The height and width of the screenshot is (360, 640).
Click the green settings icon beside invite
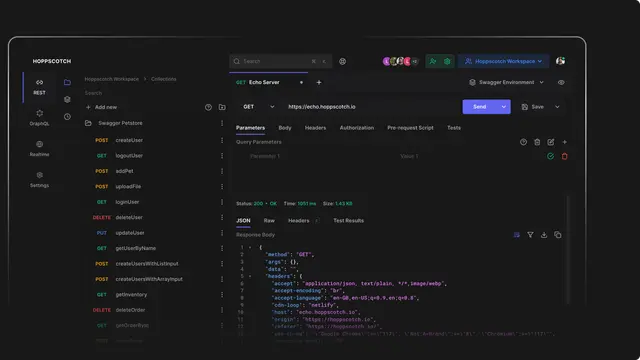pos(447,61)
